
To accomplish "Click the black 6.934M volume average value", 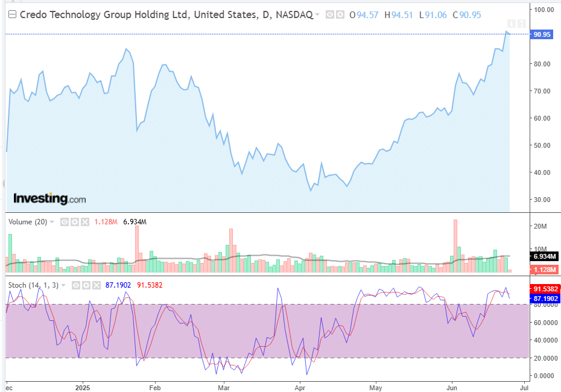I will [135, 222].
